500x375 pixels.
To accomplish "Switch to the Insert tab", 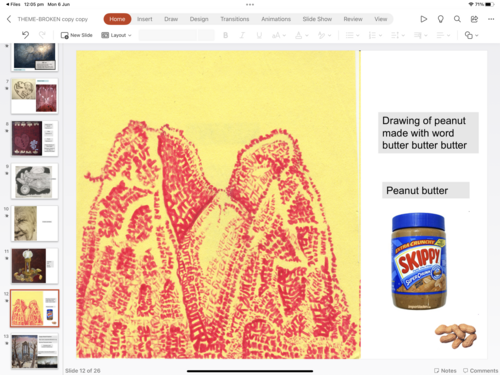I will click(x=145, y=19).
